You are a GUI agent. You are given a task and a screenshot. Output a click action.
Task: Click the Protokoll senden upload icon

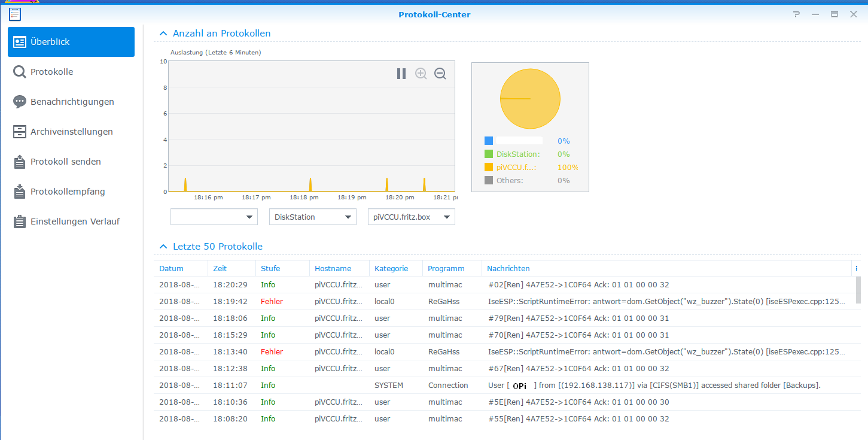(x=20, y=162)
